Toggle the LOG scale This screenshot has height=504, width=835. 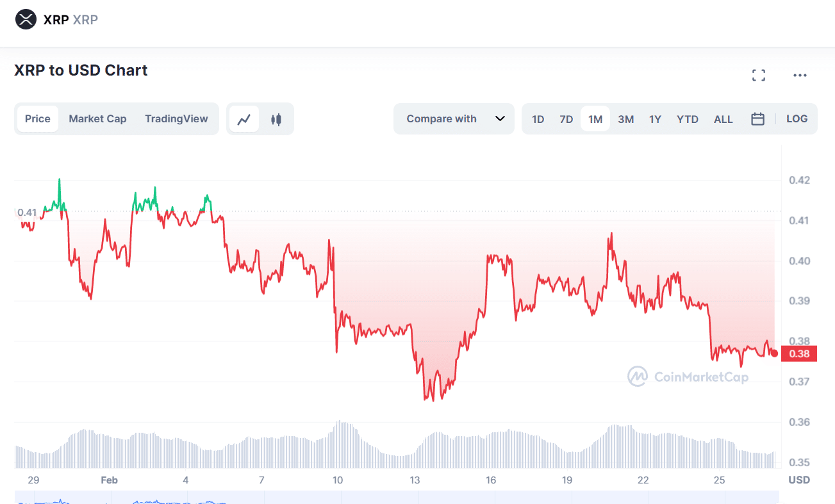(x=797, y=118)
